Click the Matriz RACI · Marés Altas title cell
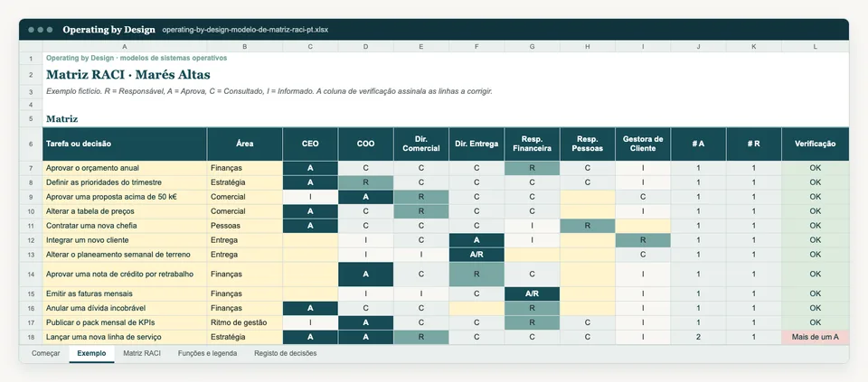 pyautogui.click(x=128, y=74)
